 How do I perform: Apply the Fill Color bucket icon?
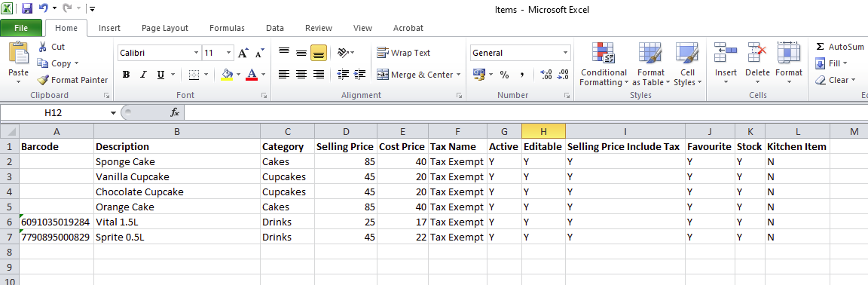pos(226,75)
